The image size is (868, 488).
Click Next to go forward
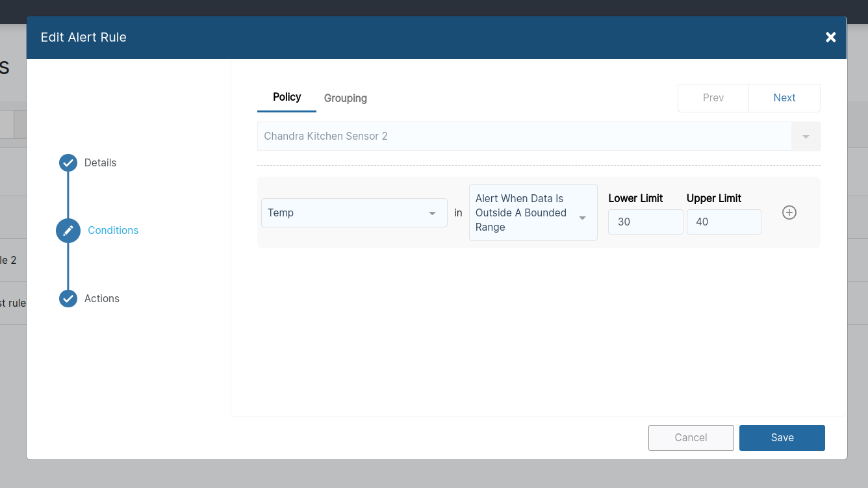click(784, 97)
